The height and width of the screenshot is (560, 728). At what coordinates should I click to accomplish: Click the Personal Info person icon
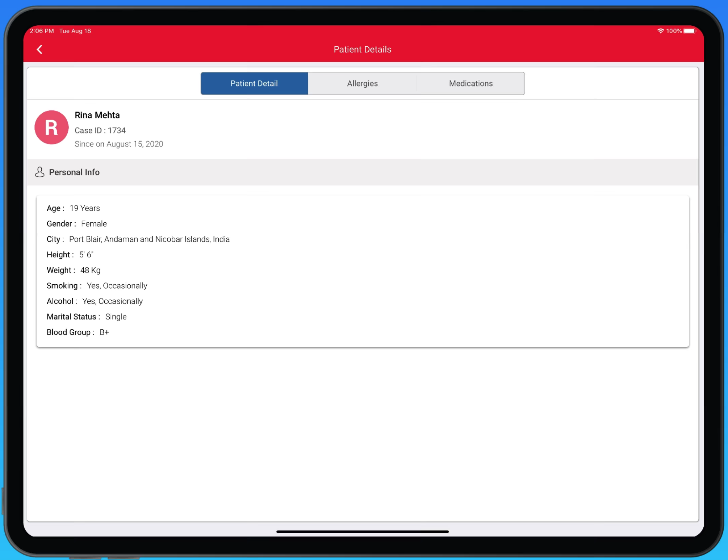(40, 172)
